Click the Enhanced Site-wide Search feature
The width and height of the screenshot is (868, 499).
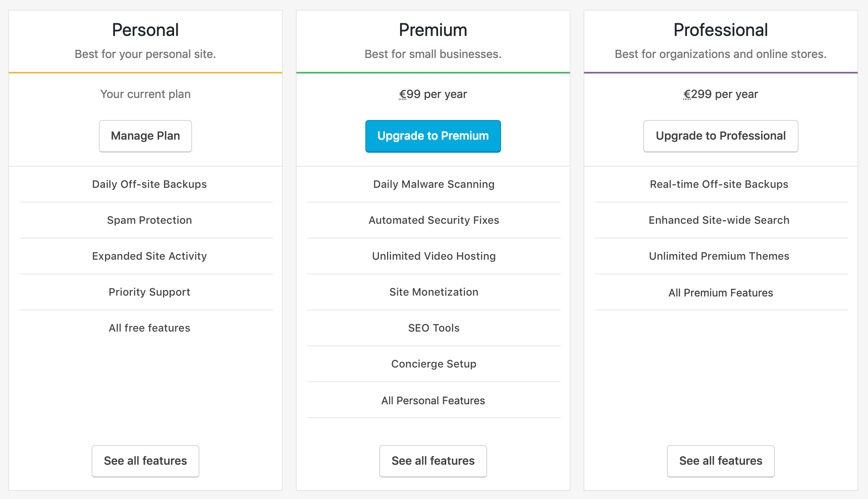719,220
